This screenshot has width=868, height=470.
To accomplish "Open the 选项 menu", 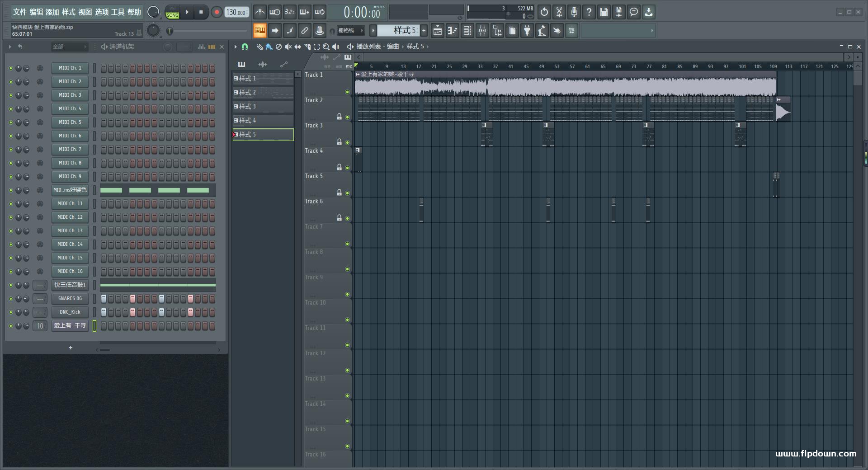I will coord(102,12).
